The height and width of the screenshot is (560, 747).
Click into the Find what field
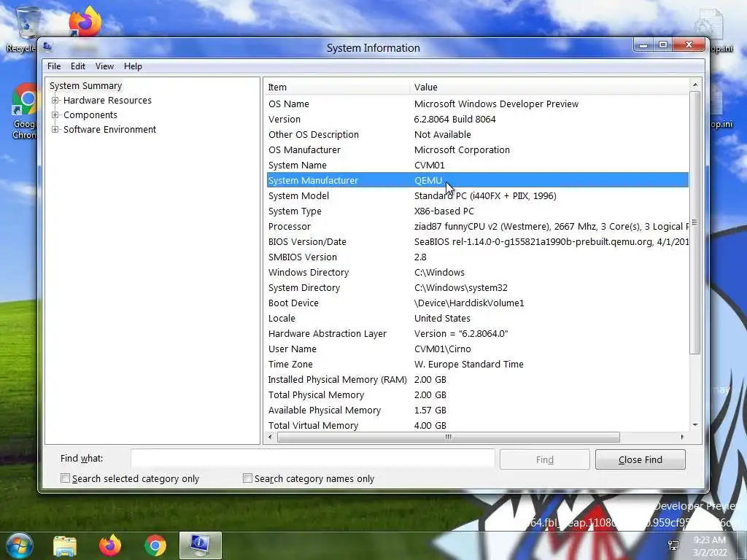click(x=313, y=459)
